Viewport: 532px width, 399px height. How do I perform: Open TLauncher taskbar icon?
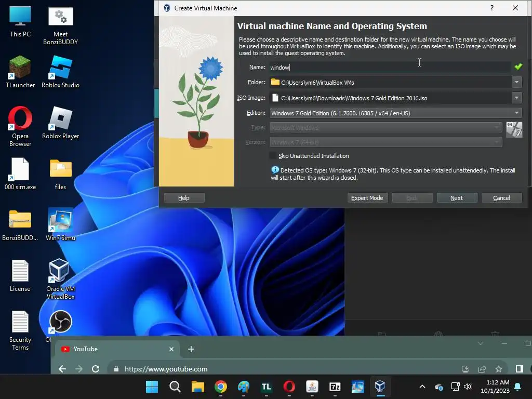pos(267,387)
